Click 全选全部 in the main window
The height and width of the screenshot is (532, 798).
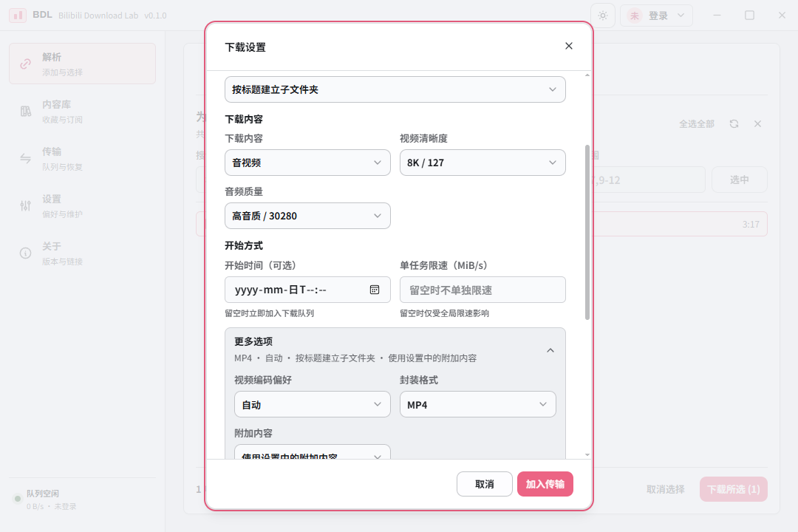697,123
